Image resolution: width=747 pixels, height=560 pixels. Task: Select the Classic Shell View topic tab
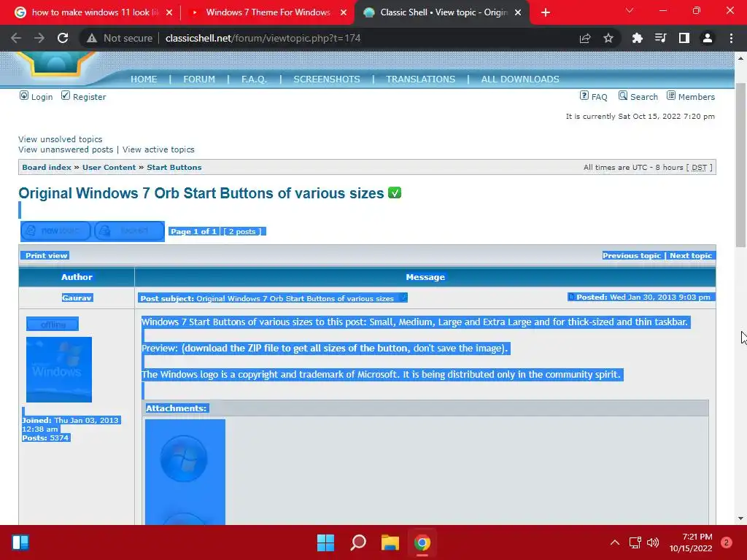(442, 12)
